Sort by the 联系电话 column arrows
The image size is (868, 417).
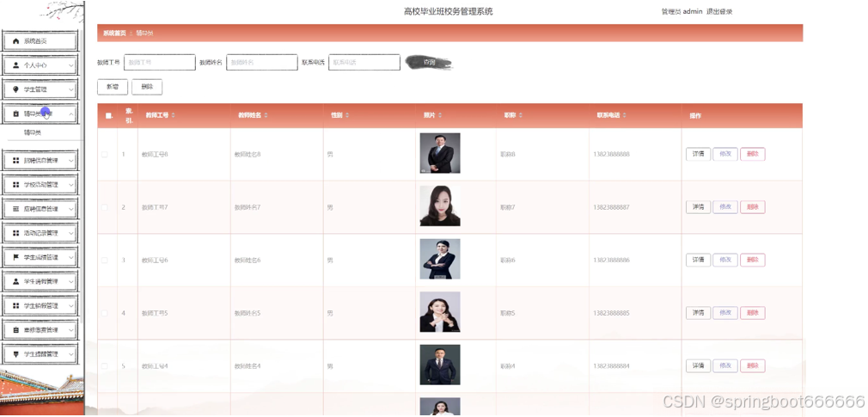(625, 116)
